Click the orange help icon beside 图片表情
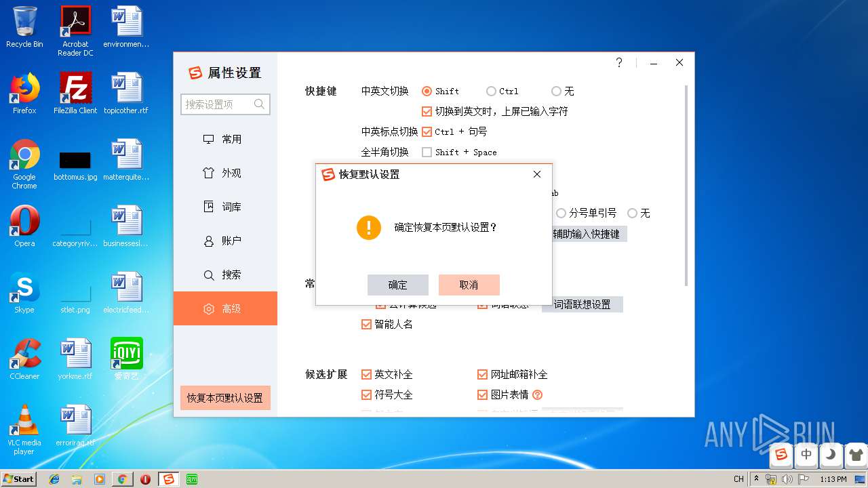868x488 pixels. click(x=538, y=394)
